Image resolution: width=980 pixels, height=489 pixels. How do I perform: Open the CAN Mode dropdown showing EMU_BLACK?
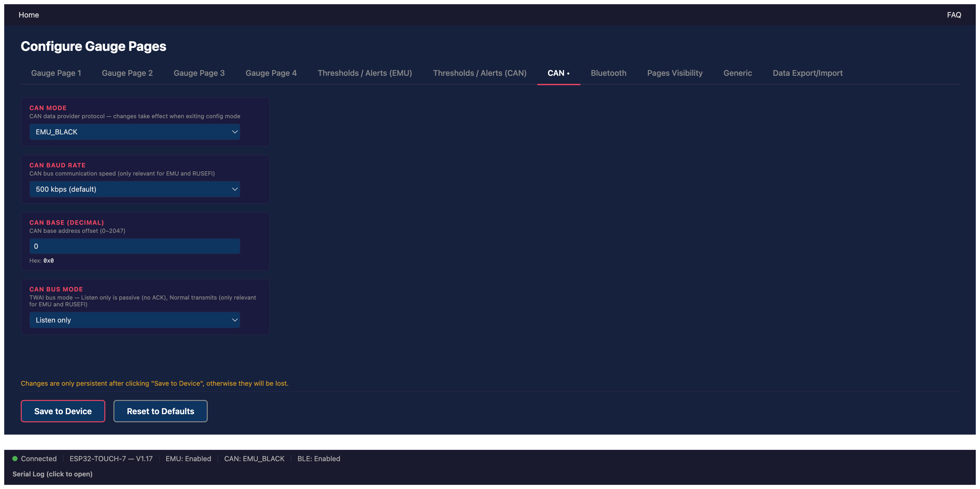pyautogui.click(x=135, y=131)
